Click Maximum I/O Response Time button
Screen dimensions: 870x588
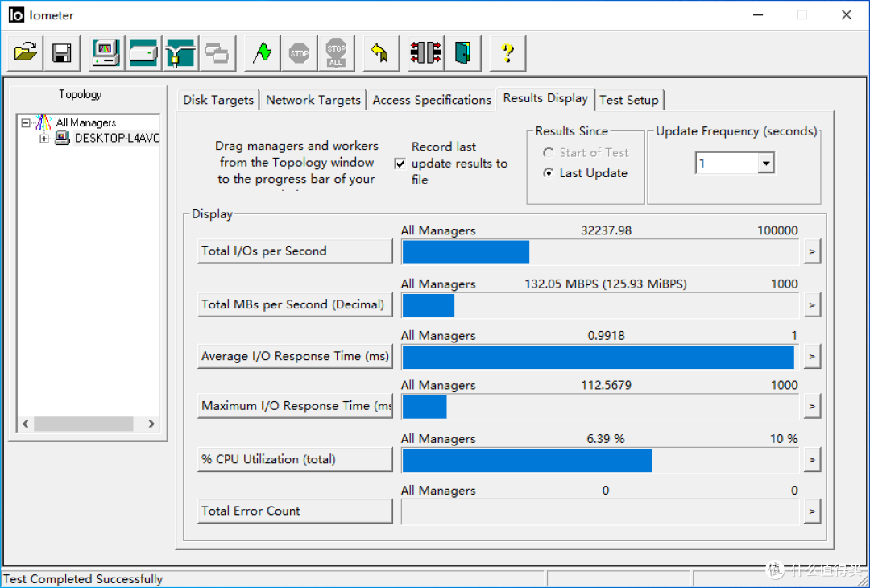point(295,405)
